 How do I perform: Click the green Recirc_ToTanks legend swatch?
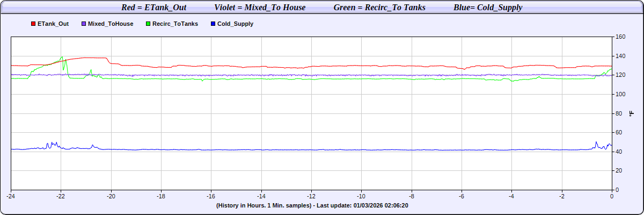coord(148,24)
